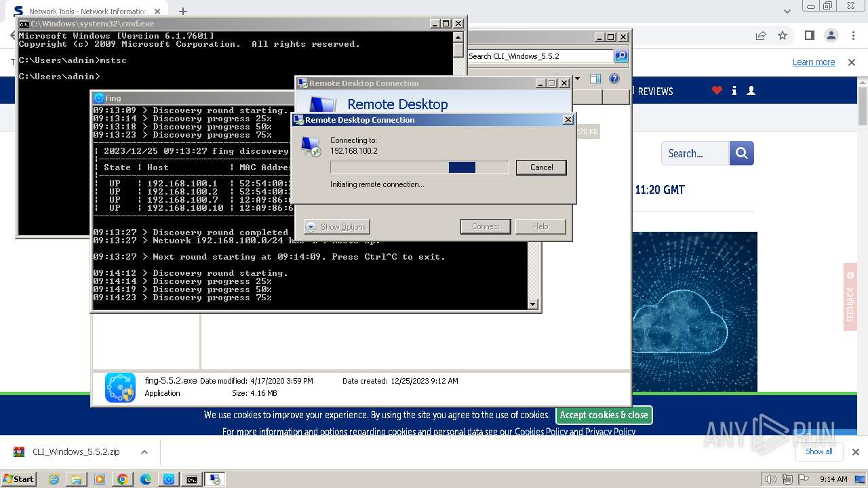Open the Chrome tab search chevron
Screen dimensions: 868x488
point(787,12)
